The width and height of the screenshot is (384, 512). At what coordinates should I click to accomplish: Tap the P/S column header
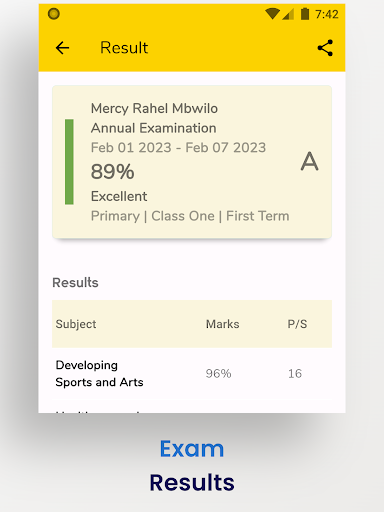pyautogui.click(x=297, y=324)
